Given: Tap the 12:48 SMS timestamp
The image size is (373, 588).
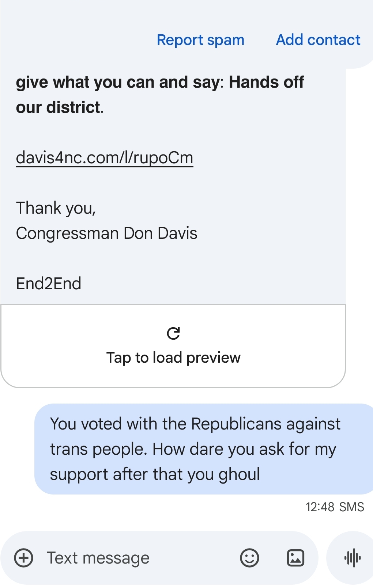Looking at the screenshot, I should pyautogui.click(x=335, y=507).
